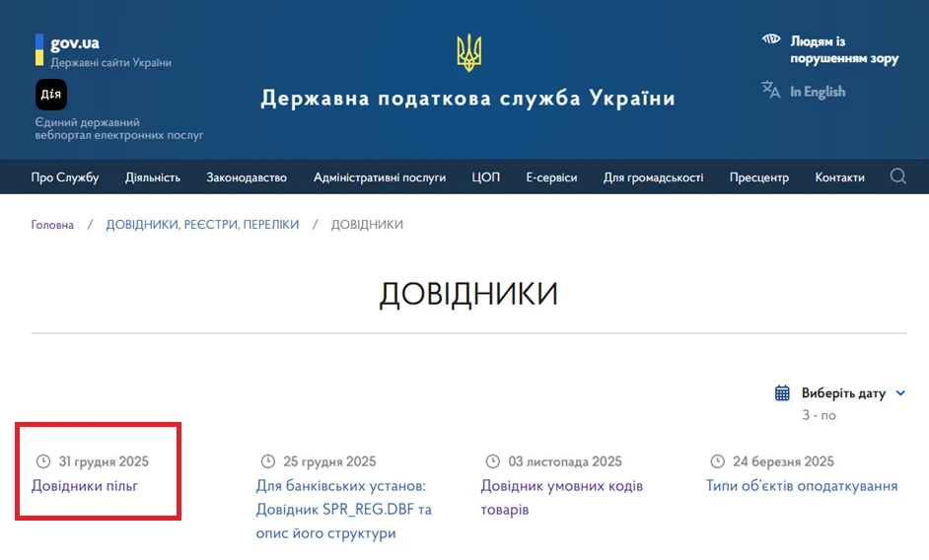The height and width of the screenshot is (560, 929).
Task: Click the '3 - по' date range text
Action: tap(819, 415)
